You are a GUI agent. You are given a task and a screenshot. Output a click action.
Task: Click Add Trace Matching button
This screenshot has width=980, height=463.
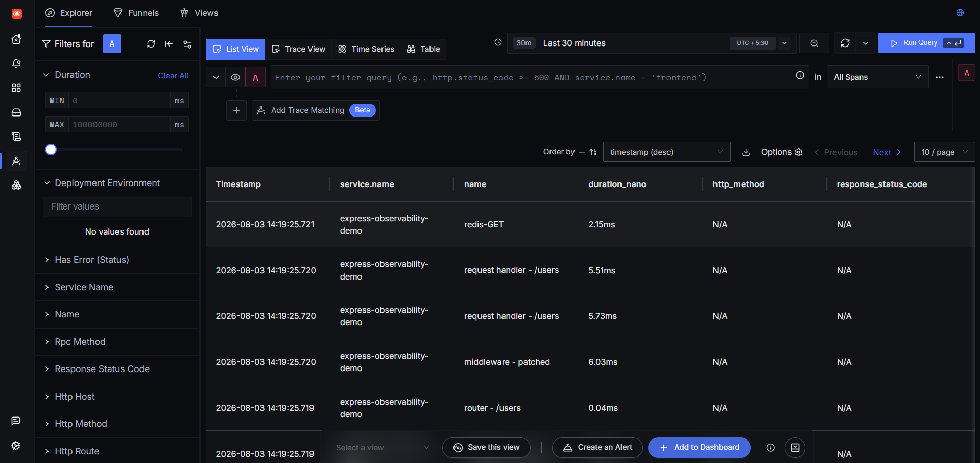click(x=316, y=110)
